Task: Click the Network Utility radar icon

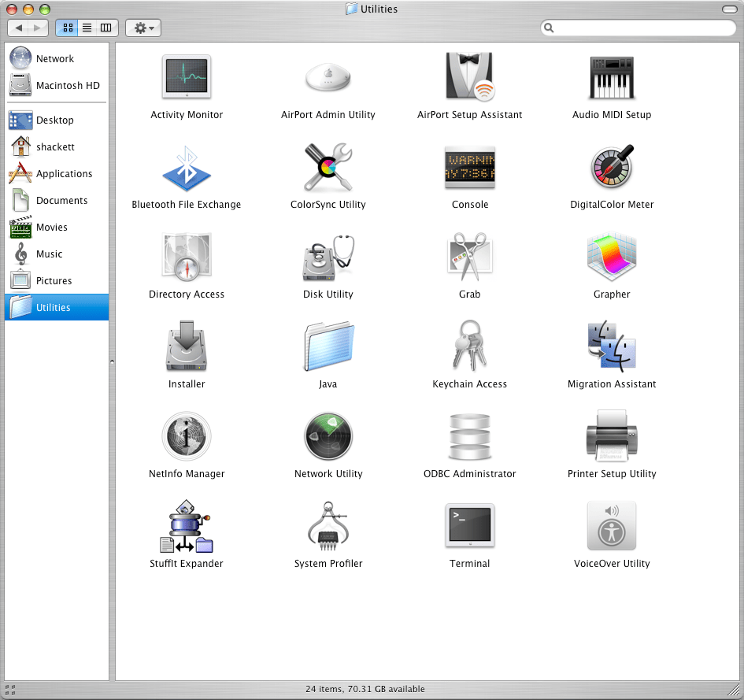Action: [x=328, y=436]
